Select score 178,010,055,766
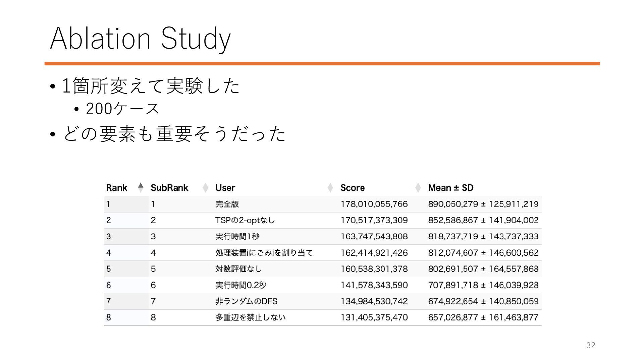 [374, 204]
